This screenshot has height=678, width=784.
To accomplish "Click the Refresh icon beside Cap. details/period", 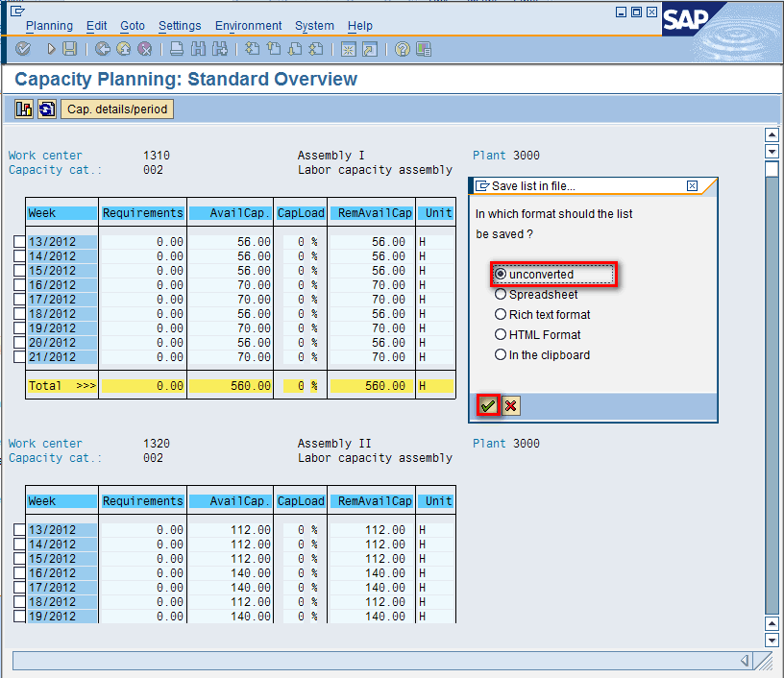I will 46,109.
